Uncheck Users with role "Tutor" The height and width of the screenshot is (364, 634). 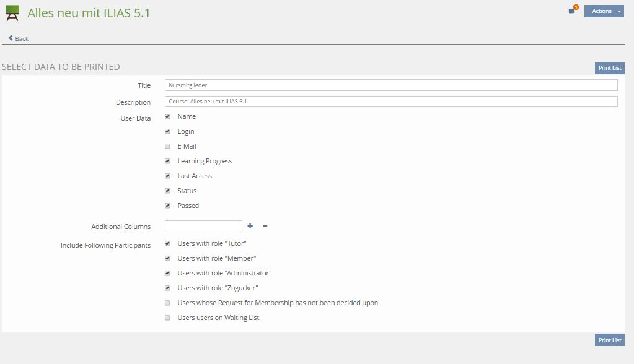[x=167, y=243]
